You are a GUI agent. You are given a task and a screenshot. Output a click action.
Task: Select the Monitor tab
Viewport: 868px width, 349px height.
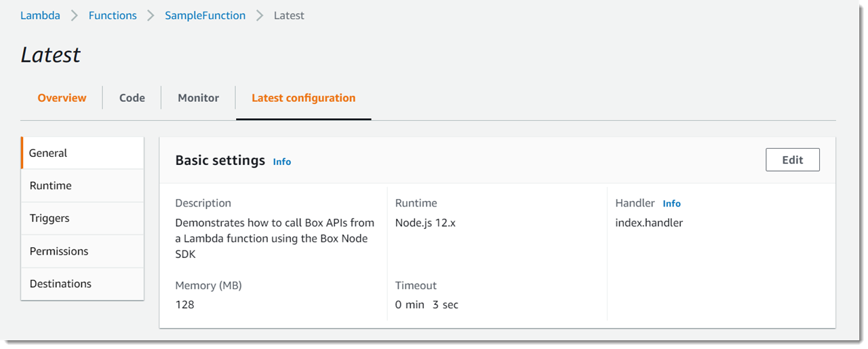coord(198,98)
